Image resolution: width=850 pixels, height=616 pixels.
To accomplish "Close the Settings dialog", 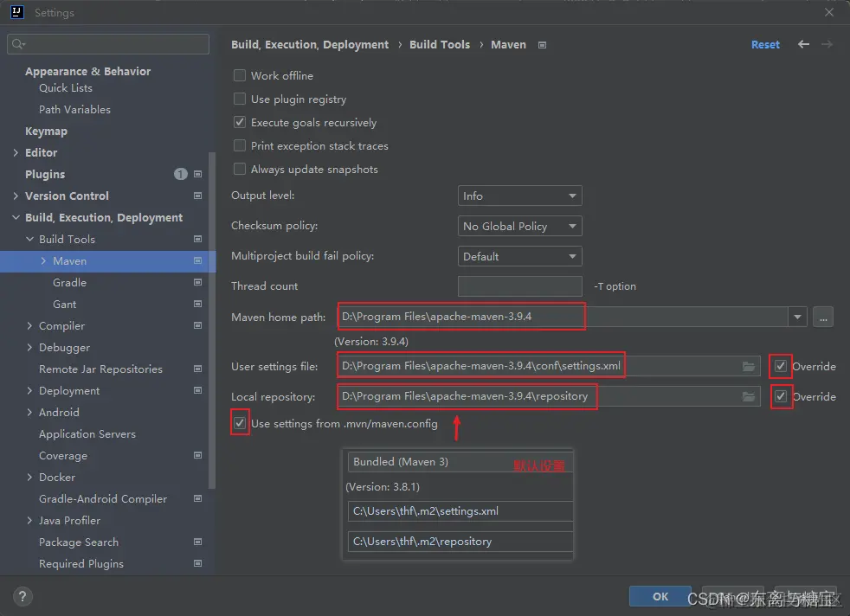I will tap(829, 12).
